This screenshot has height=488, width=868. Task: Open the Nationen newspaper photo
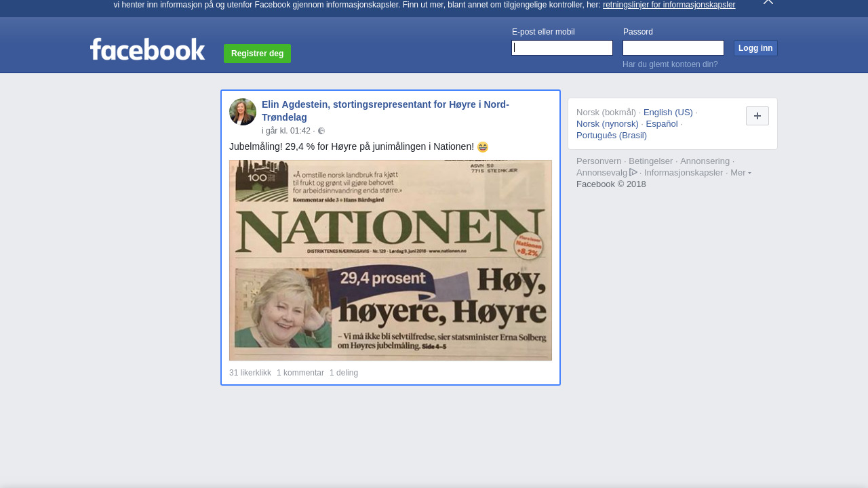(391, 260)
